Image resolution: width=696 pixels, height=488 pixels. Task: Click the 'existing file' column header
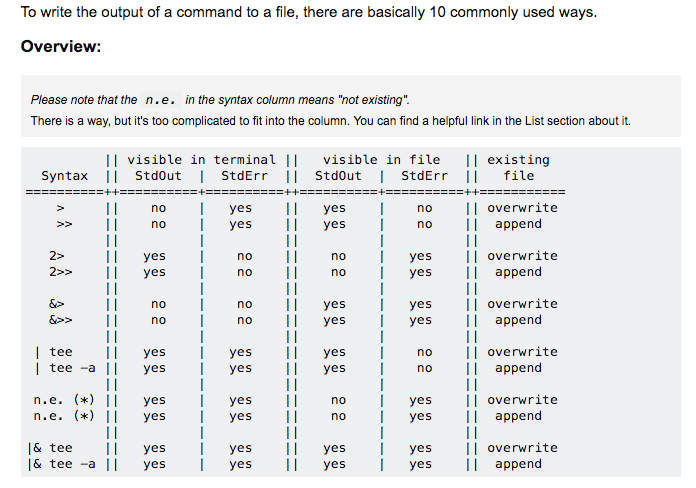pyautogui.click(x=518, y=168)
